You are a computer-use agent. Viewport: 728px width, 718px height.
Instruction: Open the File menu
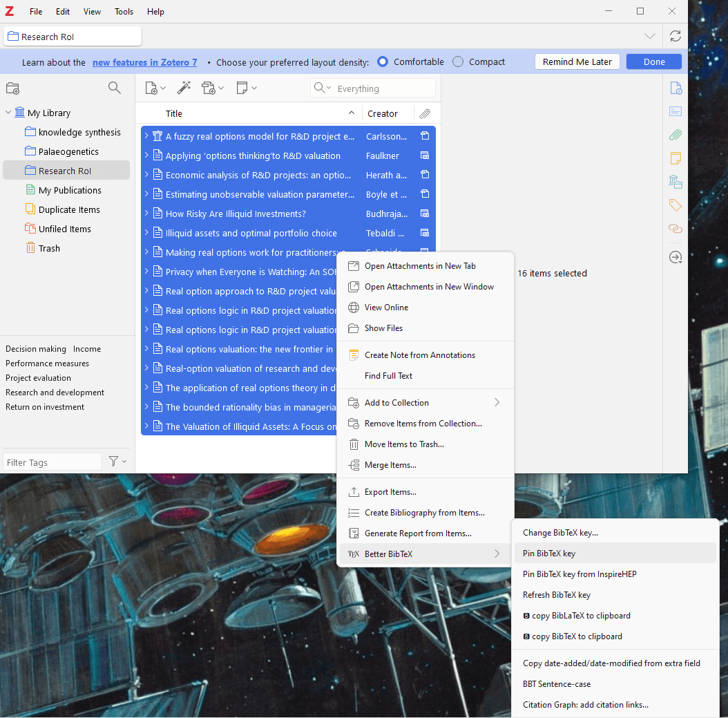tap(36, 12)
